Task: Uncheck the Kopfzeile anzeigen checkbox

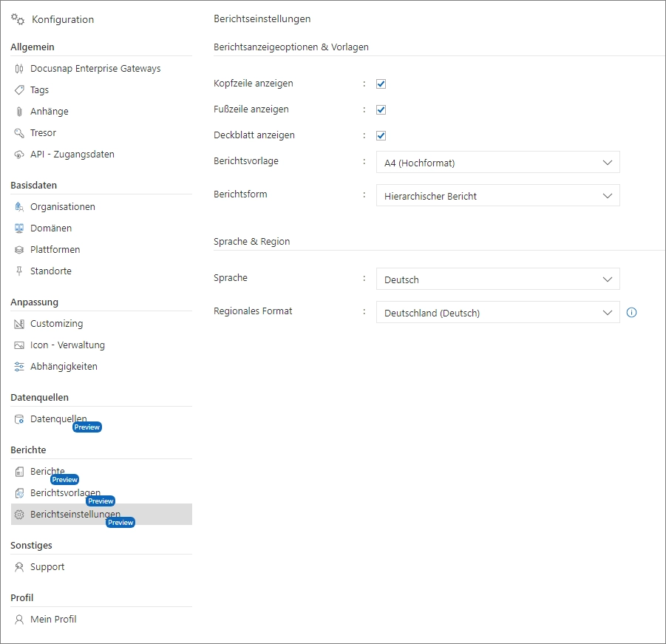Action: click(381, 84)
